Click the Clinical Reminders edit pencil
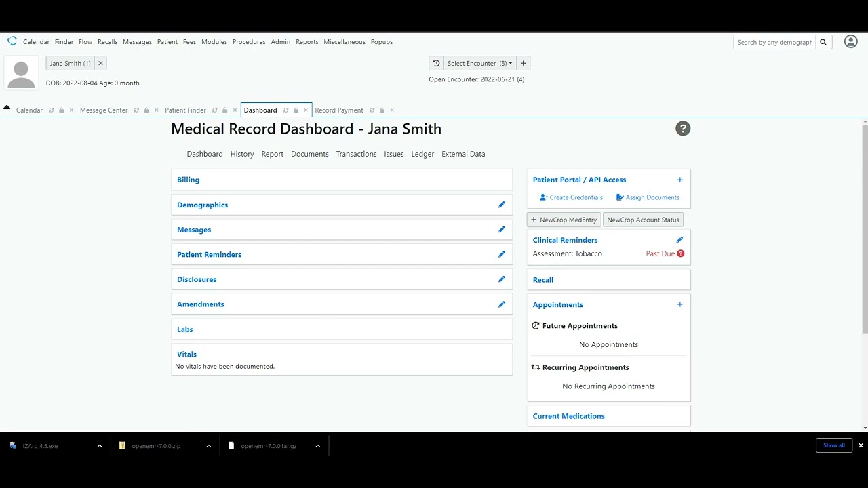This screenshot has width=868, height=488. click(x=679, y=240)
